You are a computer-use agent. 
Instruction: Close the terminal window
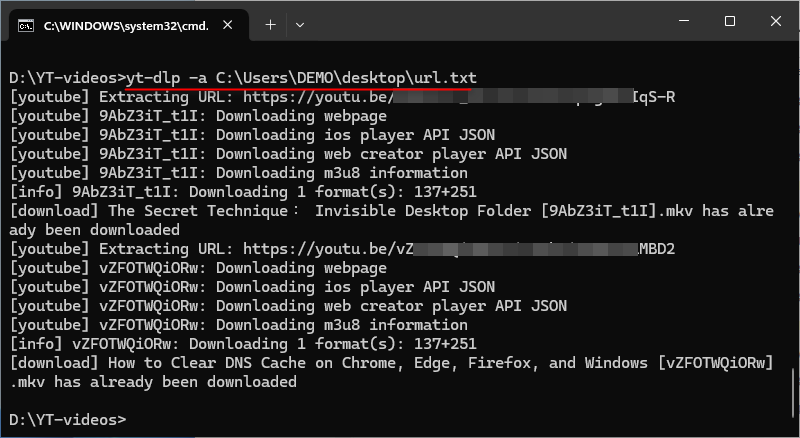776,21
